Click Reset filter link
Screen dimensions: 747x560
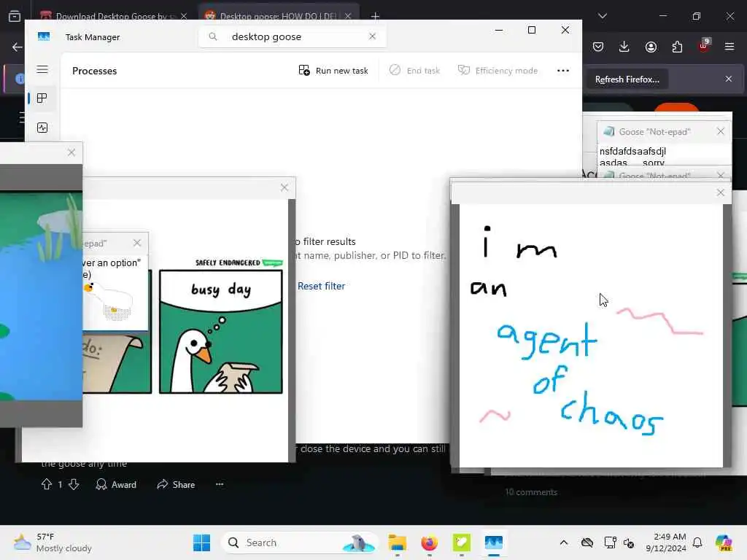(321, 286)
